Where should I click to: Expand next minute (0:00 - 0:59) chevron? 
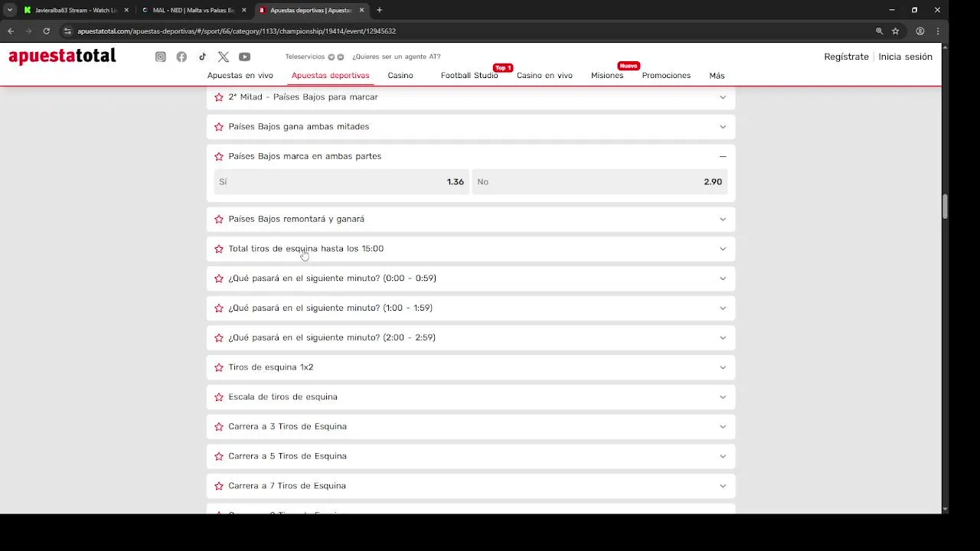[x=723, y=279]
